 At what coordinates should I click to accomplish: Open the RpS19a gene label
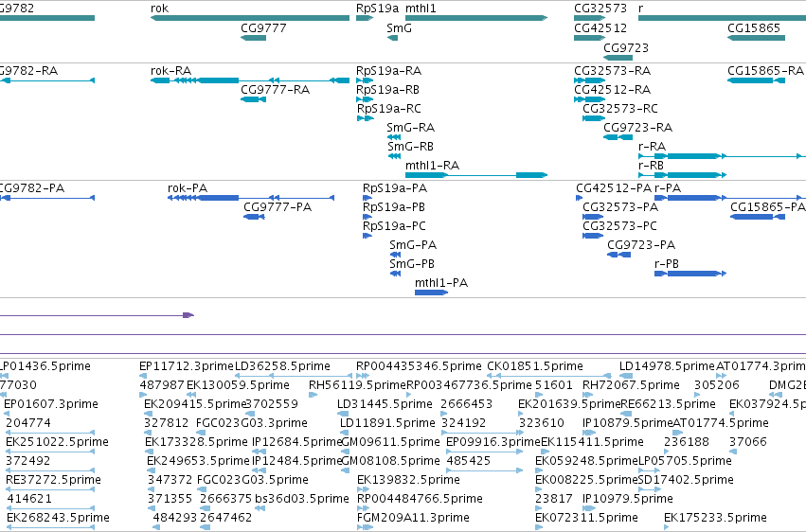(x=377, y=9)
